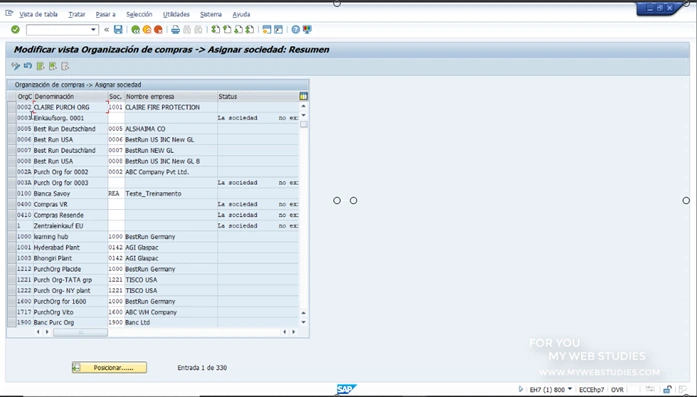Select row 1717 PurchOrg Vito selector
The width and height of the screenshot is (697, 397).
pos(12,312)
